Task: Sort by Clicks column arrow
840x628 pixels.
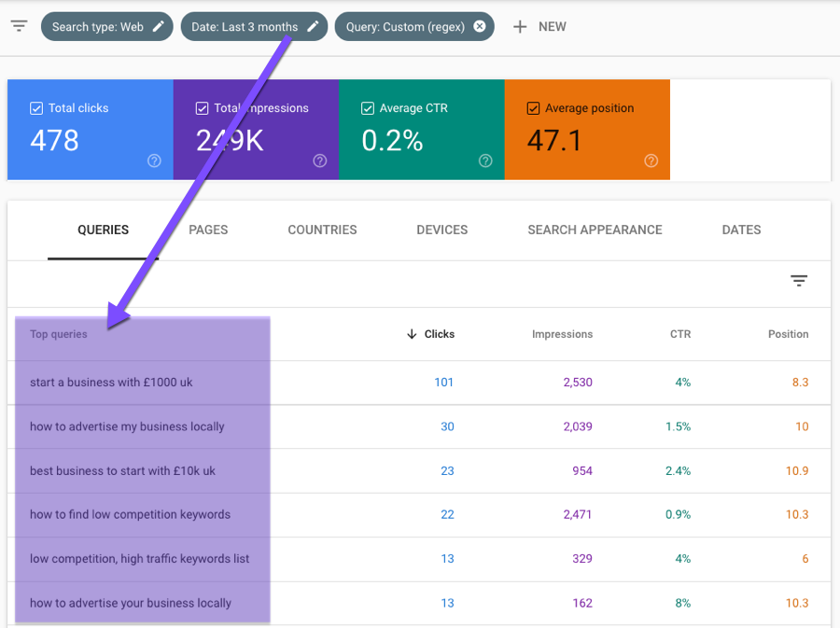Action: pyautogui.click(x=412, y=334)
